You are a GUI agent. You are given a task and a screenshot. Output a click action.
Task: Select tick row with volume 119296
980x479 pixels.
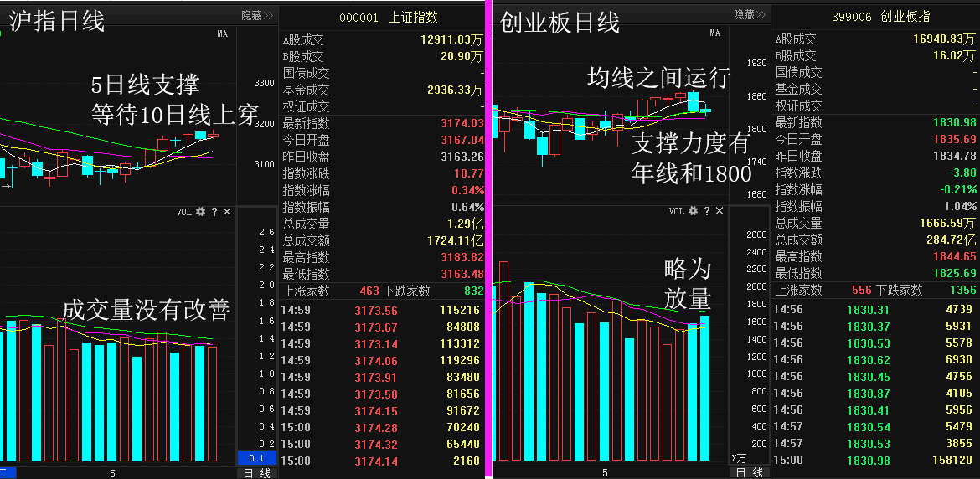tap(383, 360)
